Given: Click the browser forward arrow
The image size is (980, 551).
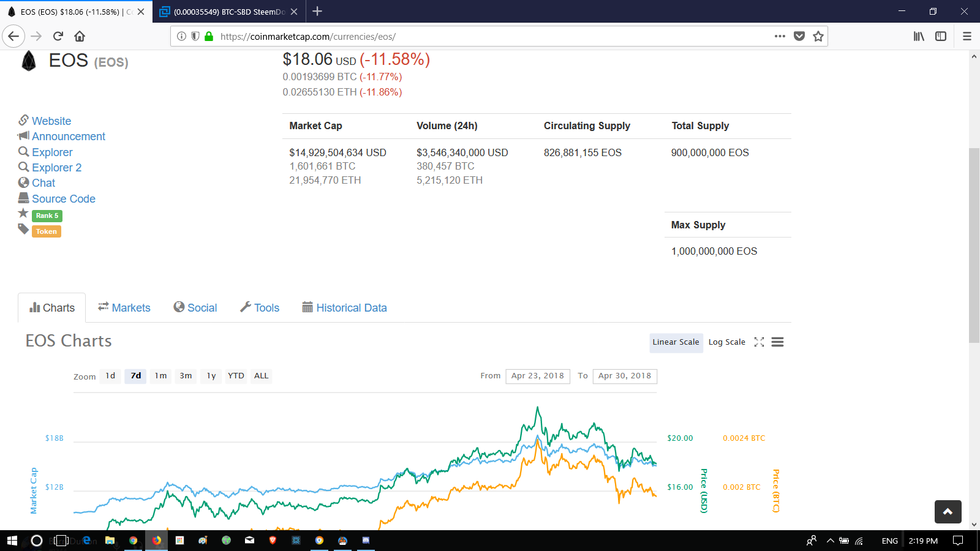Looking at the screenshot, I should [36, 36].
